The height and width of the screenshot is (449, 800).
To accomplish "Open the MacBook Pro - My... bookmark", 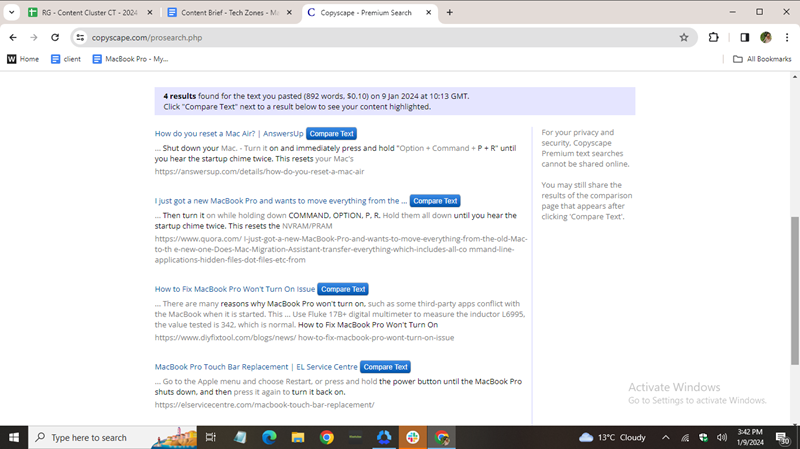I will tap(130, 59).
